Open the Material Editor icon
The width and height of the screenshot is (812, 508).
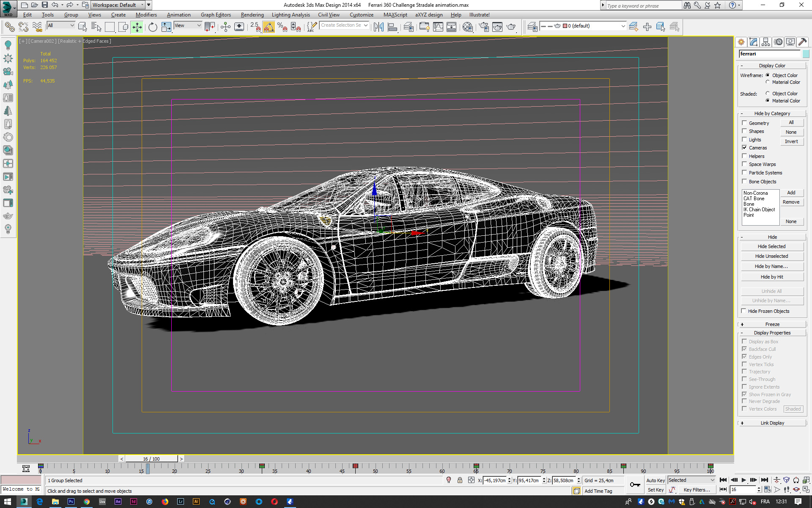pos(468,27)
